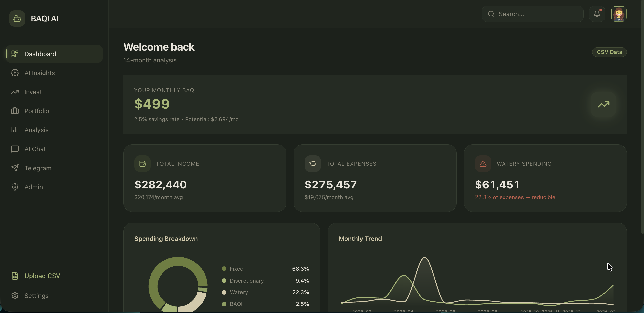Open the Dashboard page

tap(54, 54)
